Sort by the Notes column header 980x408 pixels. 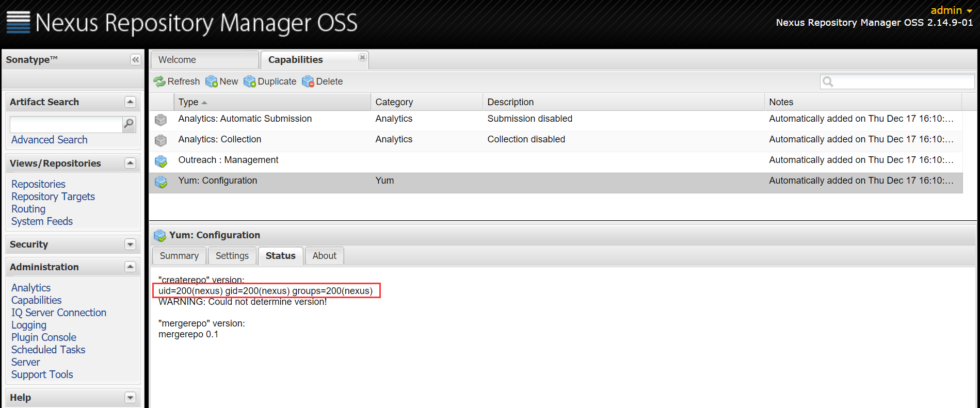point(863,102)
